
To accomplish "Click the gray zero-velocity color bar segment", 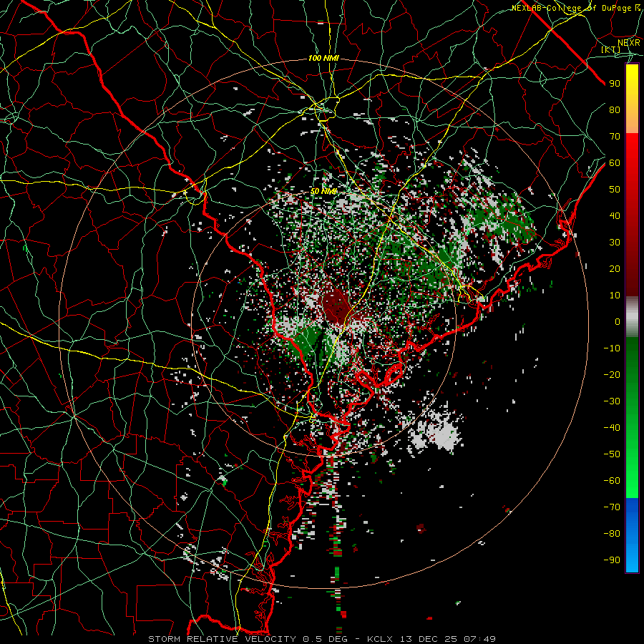I will coord(632,317).
